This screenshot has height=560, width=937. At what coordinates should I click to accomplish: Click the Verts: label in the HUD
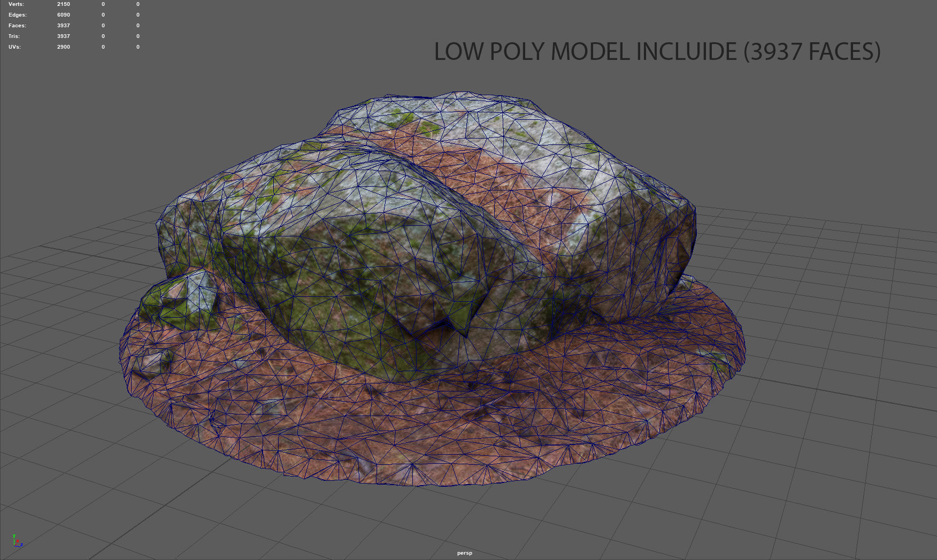click(16, 4)
